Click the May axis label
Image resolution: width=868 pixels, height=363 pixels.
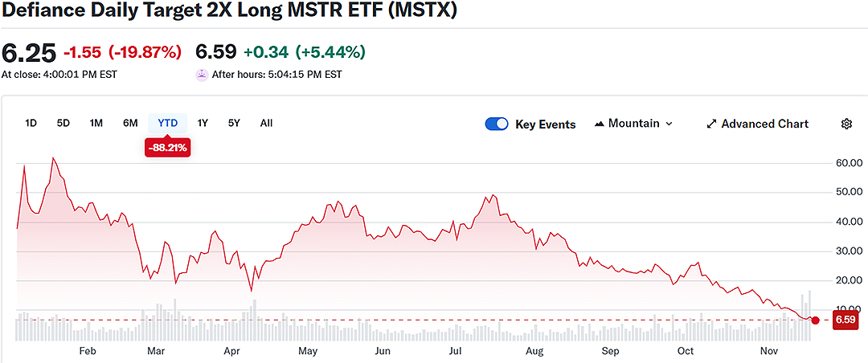(307, 352)
